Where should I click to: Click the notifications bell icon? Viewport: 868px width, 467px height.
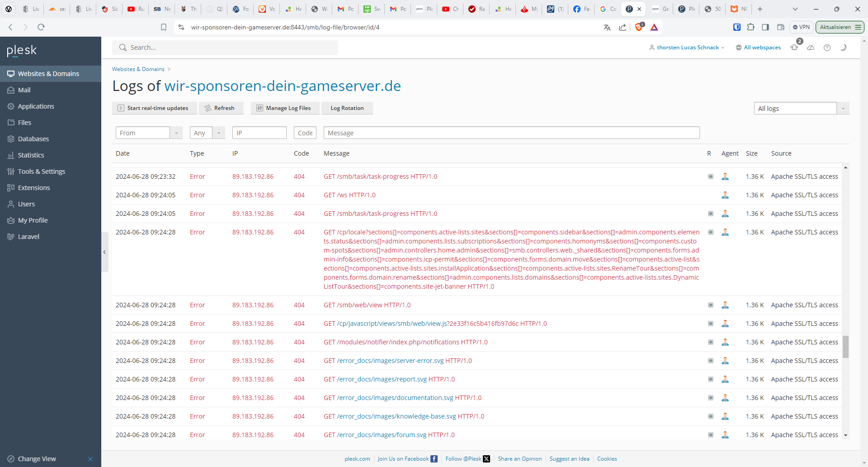pyautogui.click(x=794, y=48)
